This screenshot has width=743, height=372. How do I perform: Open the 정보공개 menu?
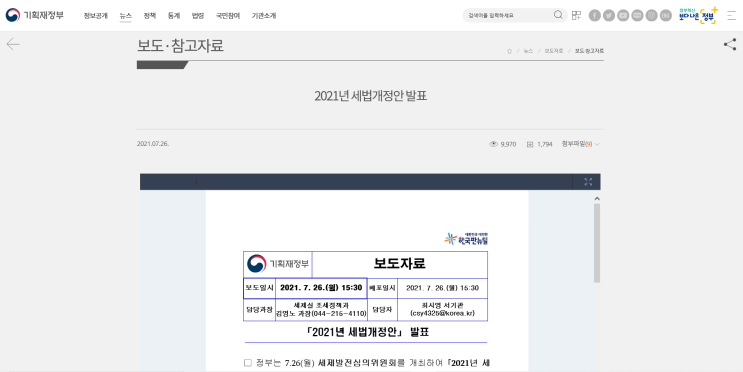tap(96, 16)
